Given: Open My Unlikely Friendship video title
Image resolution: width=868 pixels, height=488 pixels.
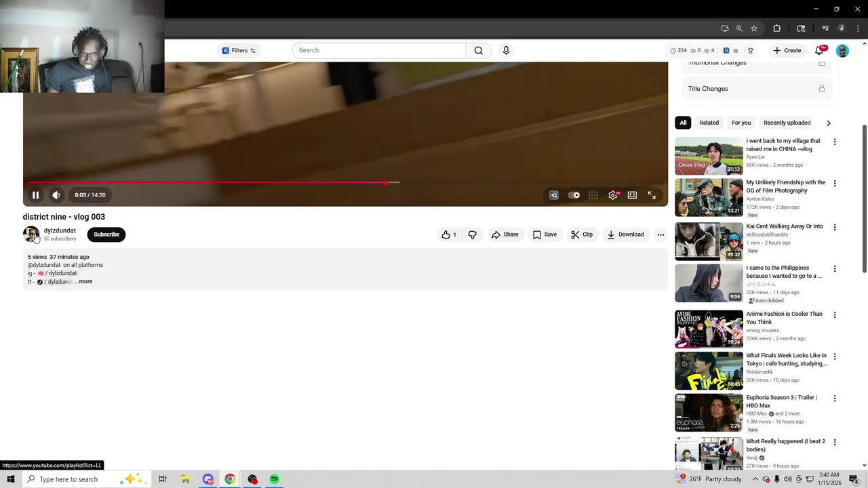Looking at the screenshot, I should click(x=786, y=186).
